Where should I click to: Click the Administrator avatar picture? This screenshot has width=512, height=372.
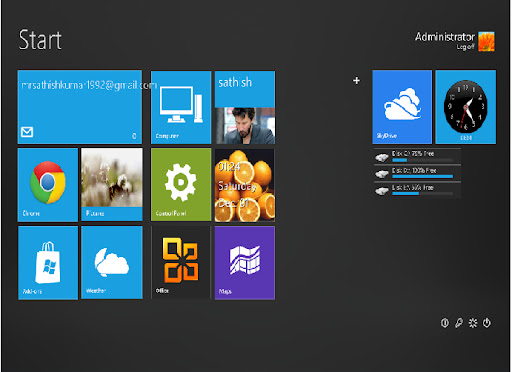point(486,42)
